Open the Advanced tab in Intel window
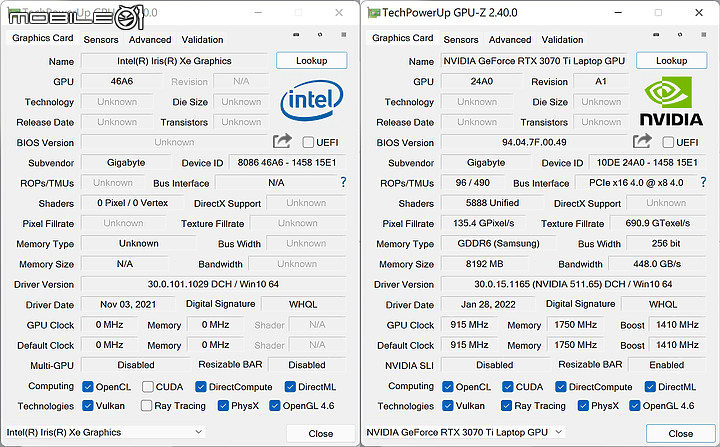This screenshot has width=720, height=447. (x=150, y=40)
